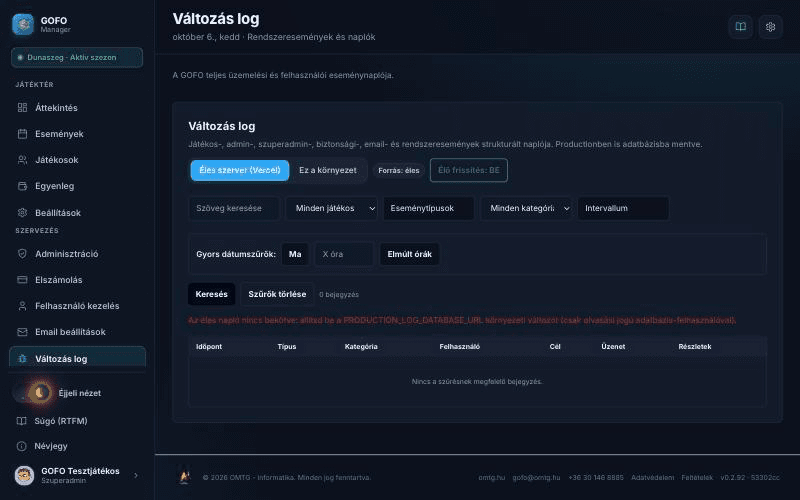The width and height of the screenshot is (800, 500).
Task: Click the Forrás: éles badge
Action: pos(398,170)
